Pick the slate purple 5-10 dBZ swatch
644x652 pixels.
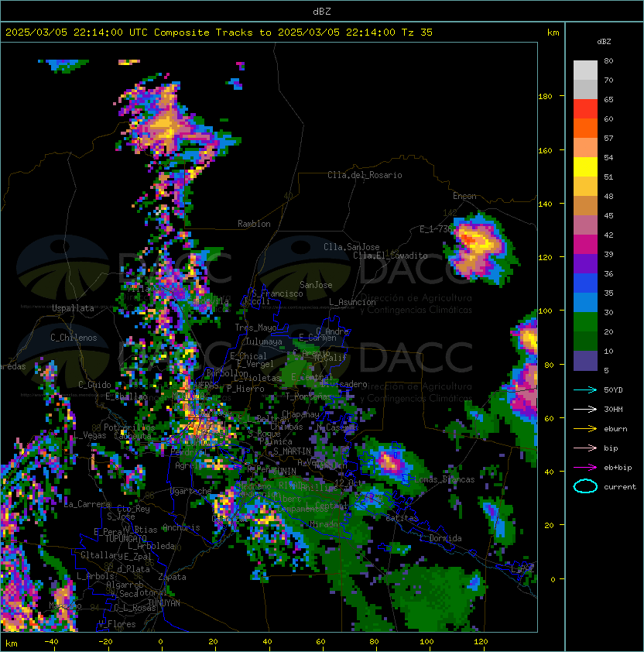[585, 361]
